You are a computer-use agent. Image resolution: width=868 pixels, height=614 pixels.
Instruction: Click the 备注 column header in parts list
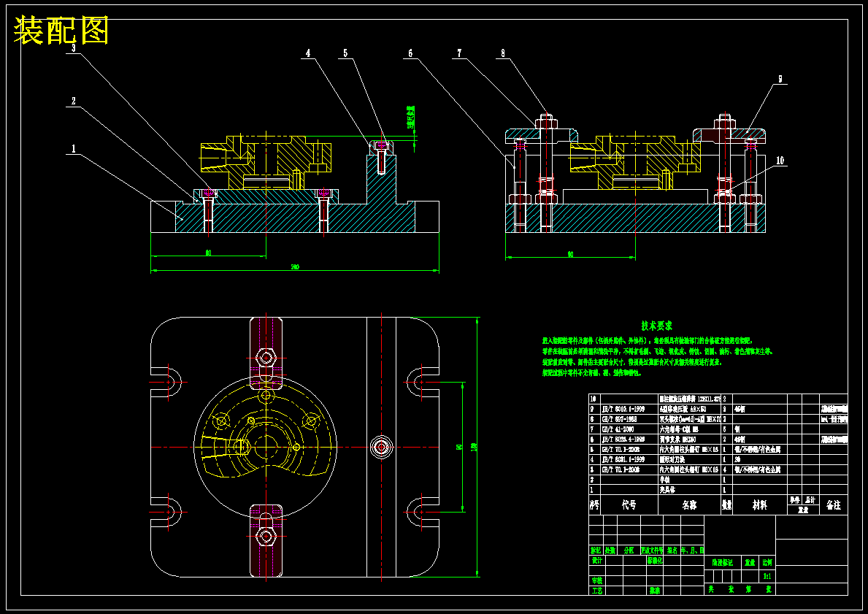[x=833, y=505]
